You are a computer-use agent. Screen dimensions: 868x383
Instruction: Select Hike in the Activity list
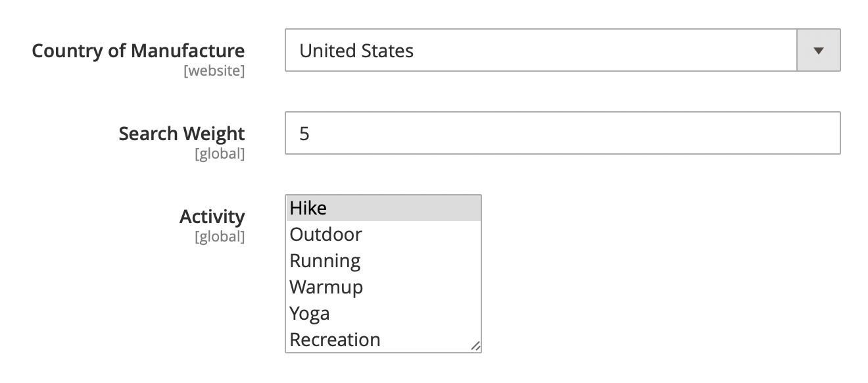383,208
